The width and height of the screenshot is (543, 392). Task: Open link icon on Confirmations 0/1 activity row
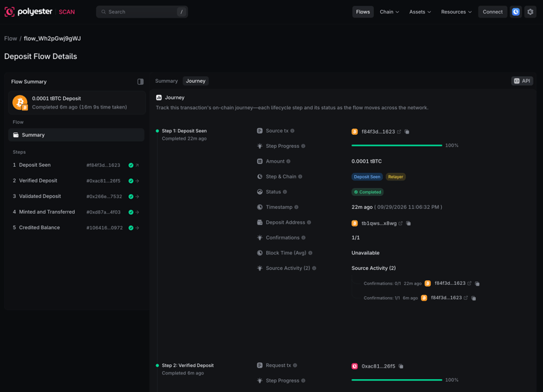469,283
